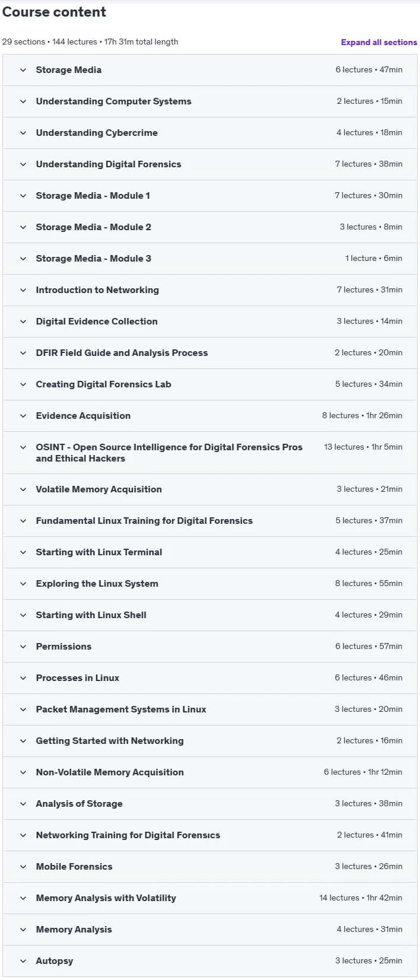Click the DFIR Field Guide and Analysis Process row
The height and width of the screenshot is (980, 420).
tap(210, 353)
